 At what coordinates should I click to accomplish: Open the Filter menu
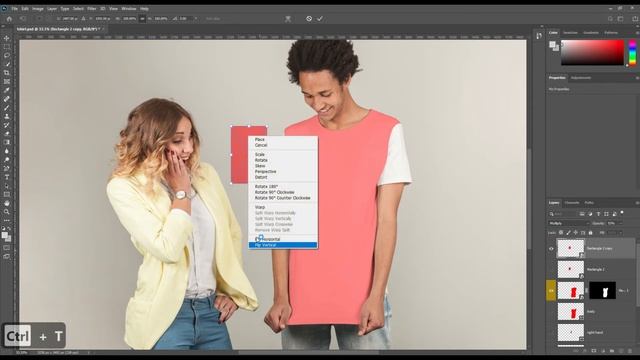click(92, 9)
